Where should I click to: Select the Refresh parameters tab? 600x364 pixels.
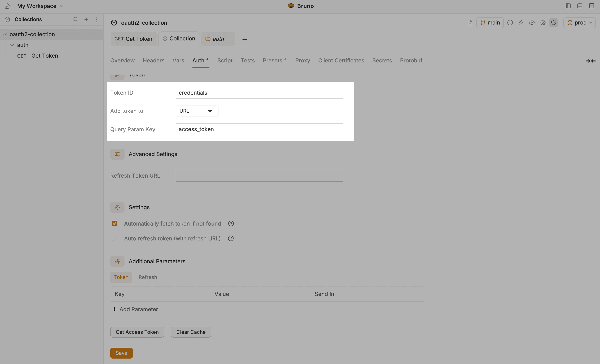[x=148, y=277]
